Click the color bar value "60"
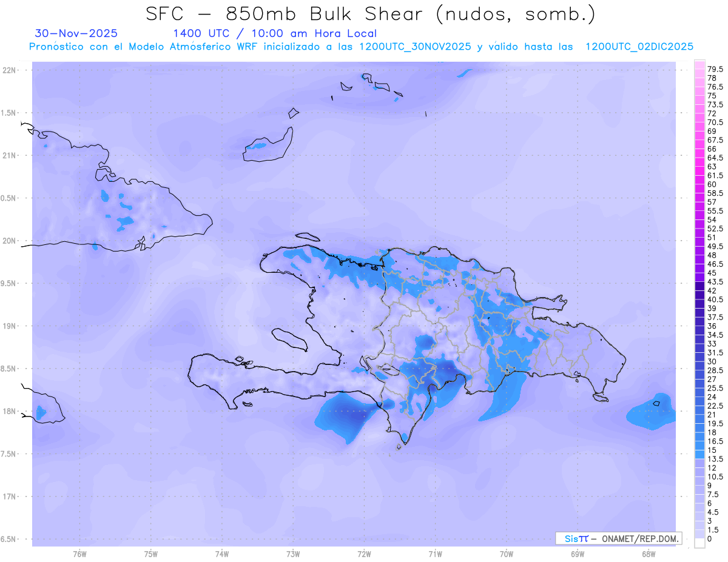Viewport: 728px width, 562px height. 712,184
